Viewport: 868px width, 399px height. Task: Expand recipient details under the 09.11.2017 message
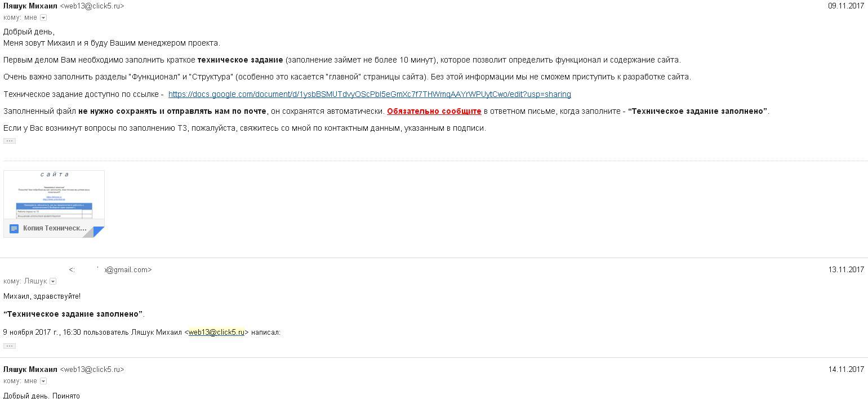click(43, 17)
